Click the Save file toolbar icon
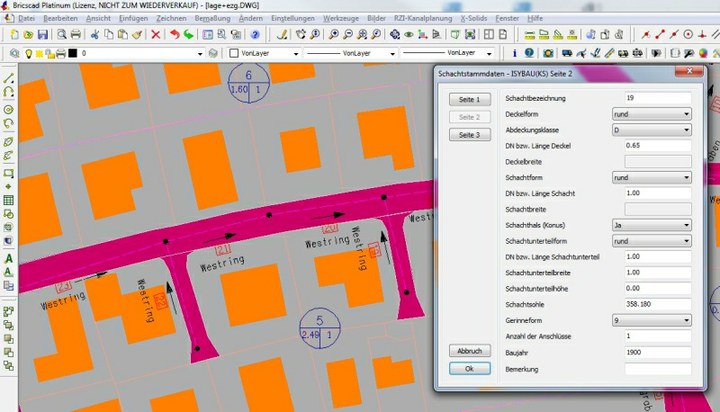The width and height of the screenshot is (720, 412). coord(44,35)
